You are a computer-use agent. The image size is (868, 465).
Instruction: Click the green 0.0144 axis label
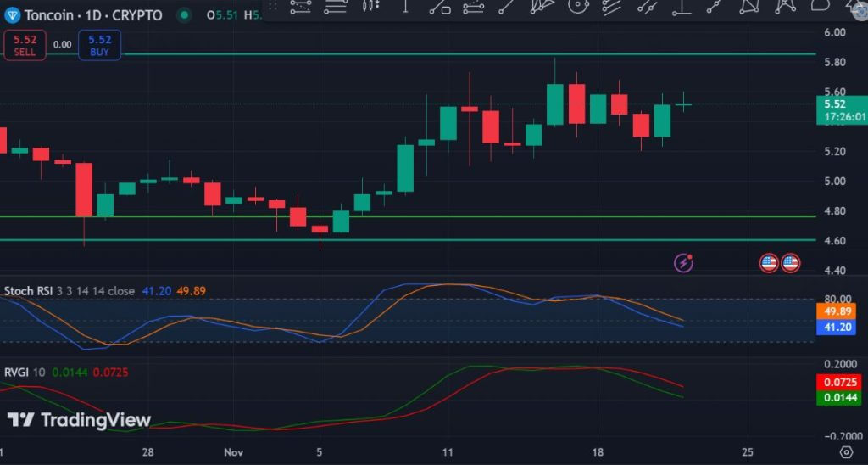[839, 397]
